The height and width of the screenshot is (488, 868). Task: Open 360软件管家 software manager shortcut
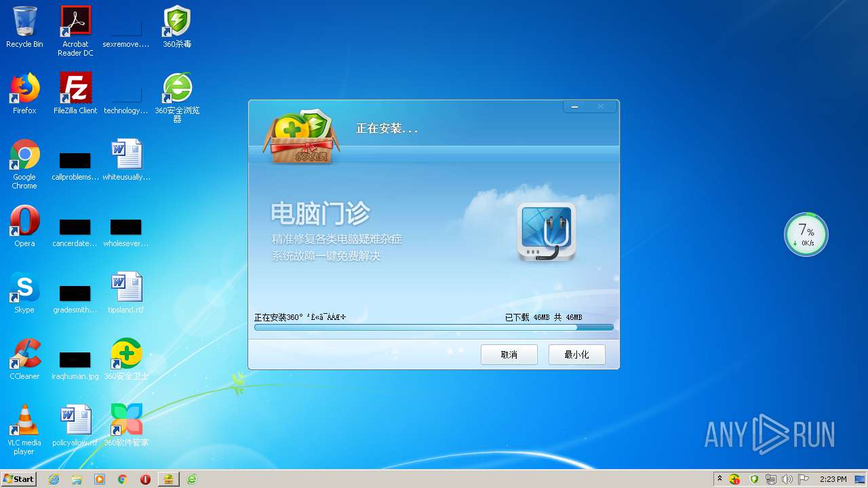coord(126,426)
